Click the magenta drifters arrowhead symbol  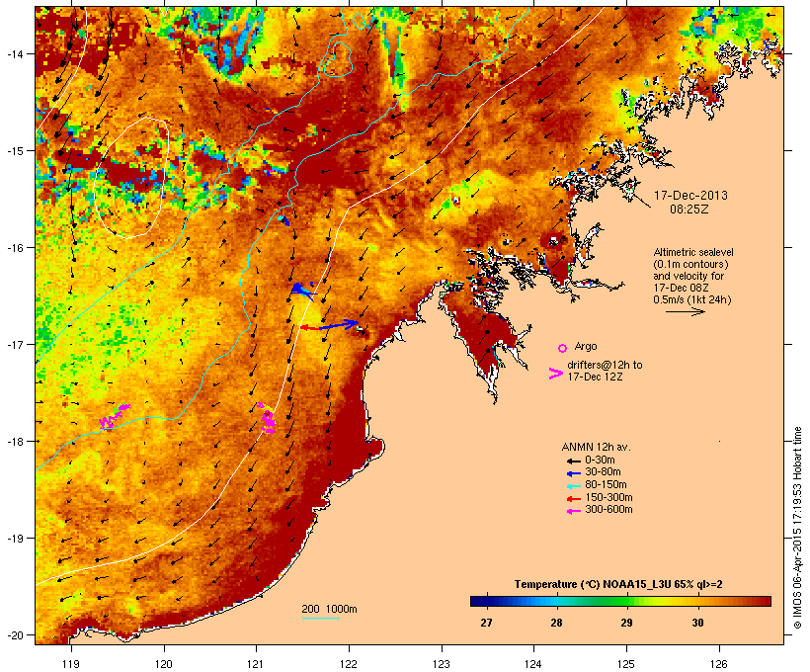[x=555, y=374]
